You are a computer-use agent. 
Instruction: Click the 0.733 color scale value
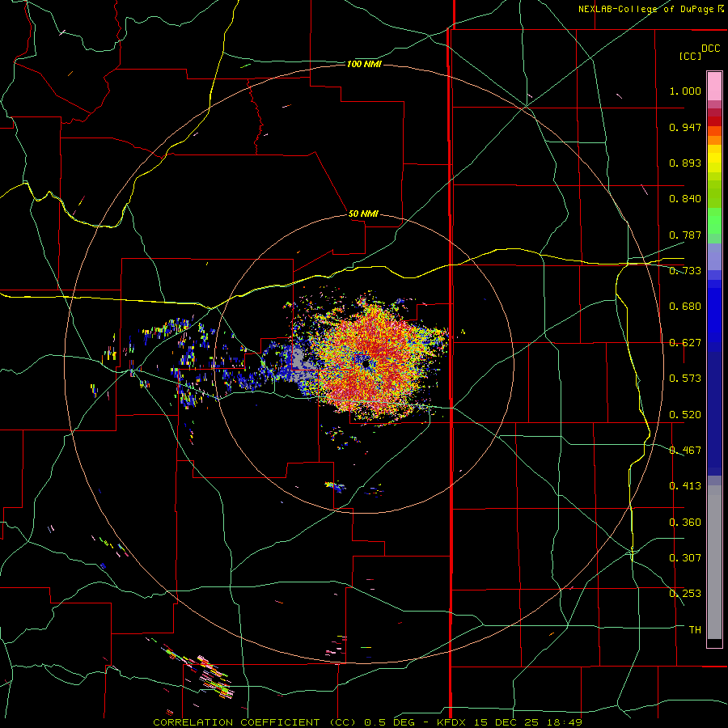pyautogui.click(x=685, y=271)
